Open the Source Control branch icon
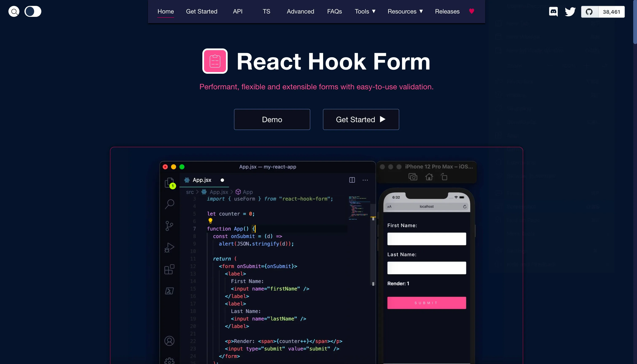Viewport: 637px width, 364px height. click(x=169, y=226)
